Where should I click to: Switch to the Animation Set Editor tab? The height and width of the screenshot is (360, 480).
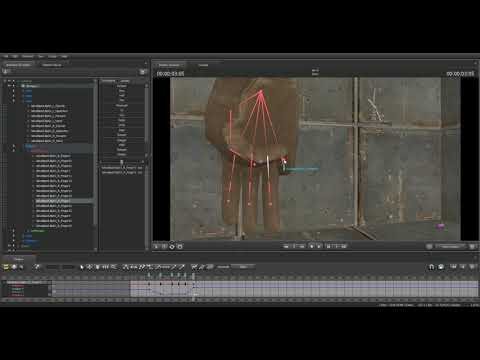pyautogui.click(x=18, y=65)
